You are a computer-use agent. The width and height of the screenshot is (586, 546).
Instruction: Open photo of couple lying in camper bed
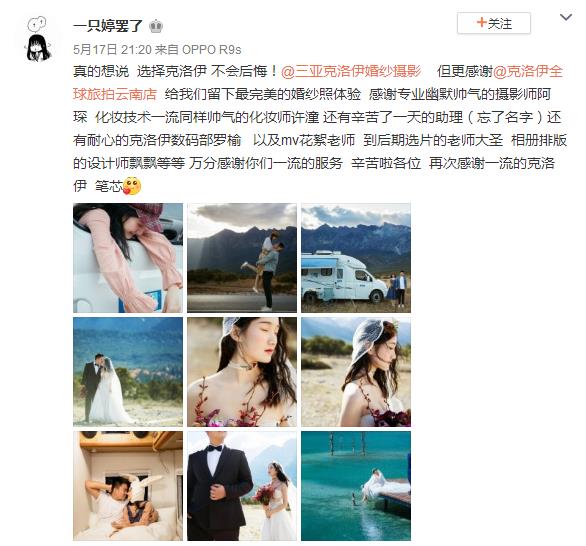tap(128, 486)
